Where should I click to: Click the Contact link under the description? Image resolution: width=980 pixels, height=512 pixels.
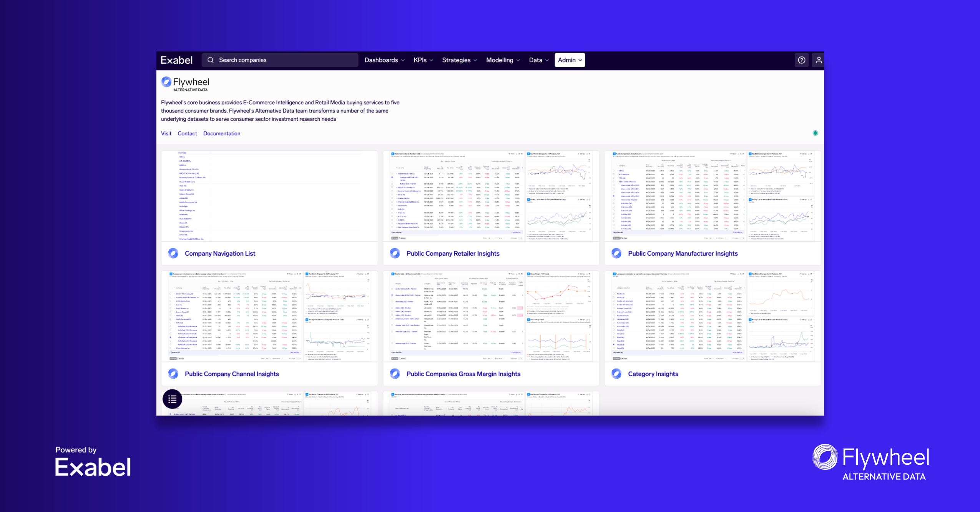point(187,133)
